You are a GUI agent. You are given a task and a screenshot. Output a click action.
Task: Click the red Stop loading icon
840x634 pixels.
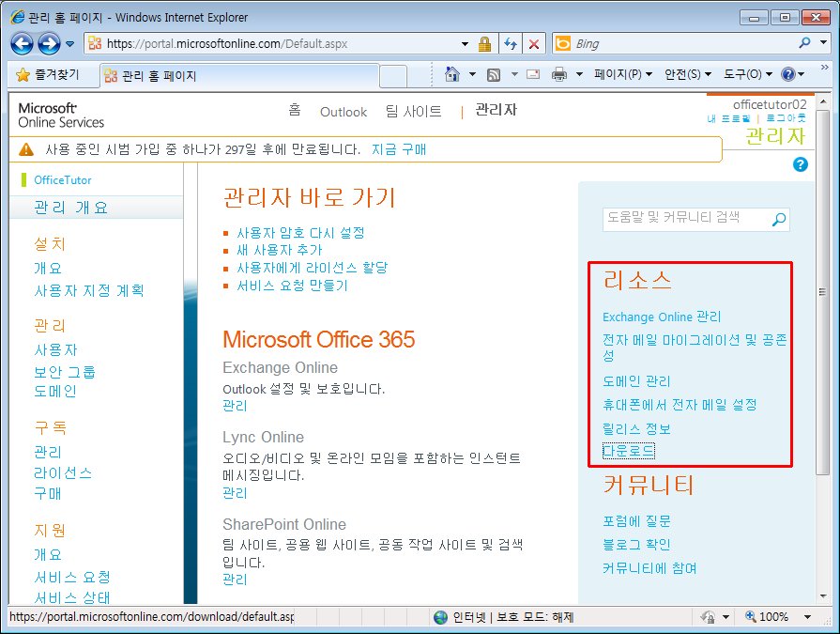534,44
